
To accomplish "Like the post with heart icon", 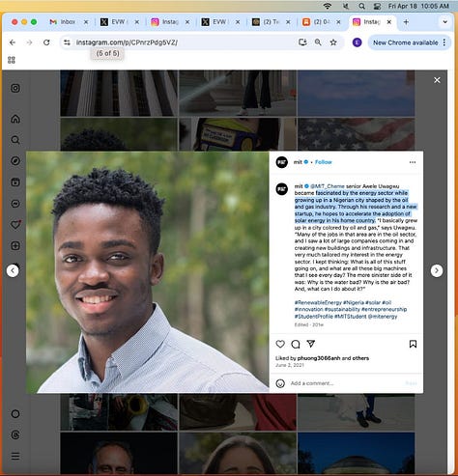I will pyautogui.click(x=280, y=344).
